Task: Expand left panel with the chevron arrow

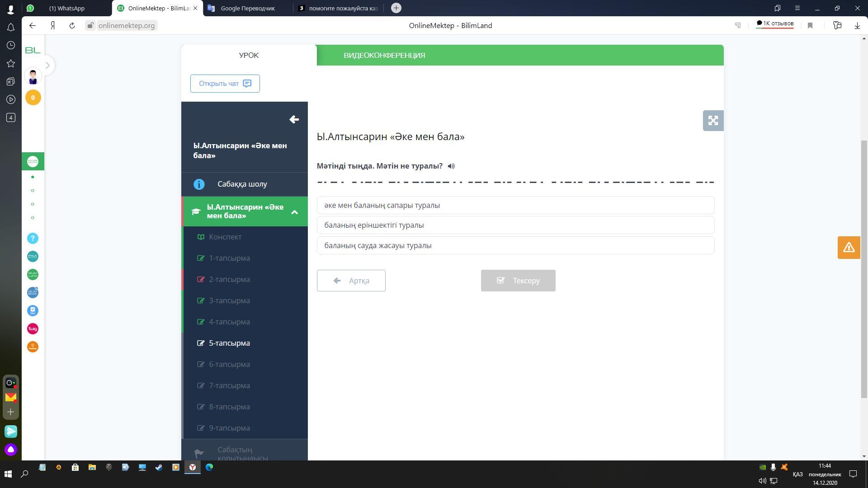Action: [x=47, y=66]
